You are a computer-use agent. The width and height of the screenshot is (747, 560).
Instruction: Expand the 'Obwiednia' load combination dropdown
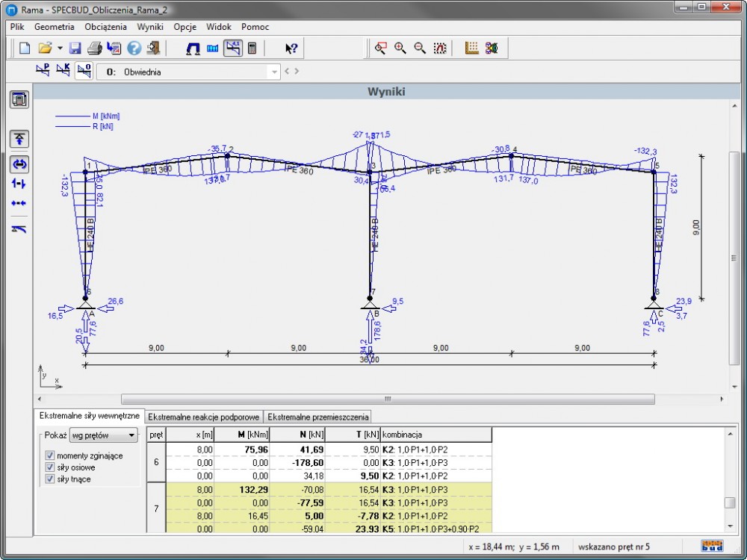(275, 72)
